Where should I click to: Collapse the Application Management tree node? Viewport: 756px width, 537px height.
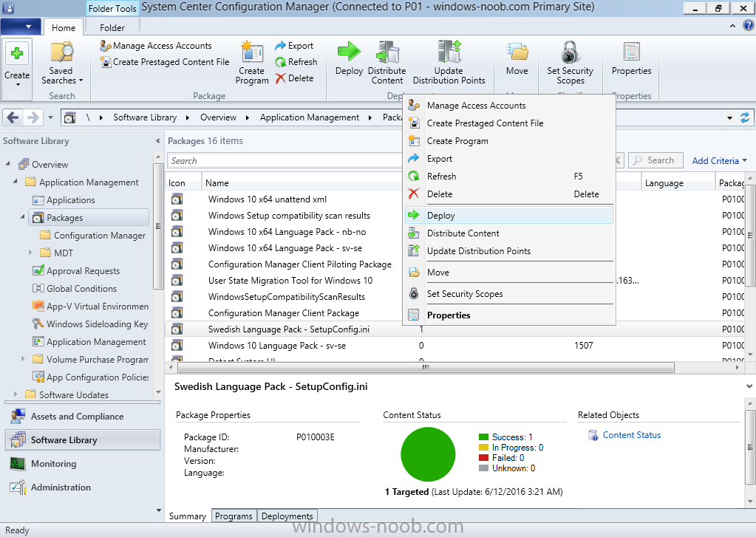15,181
